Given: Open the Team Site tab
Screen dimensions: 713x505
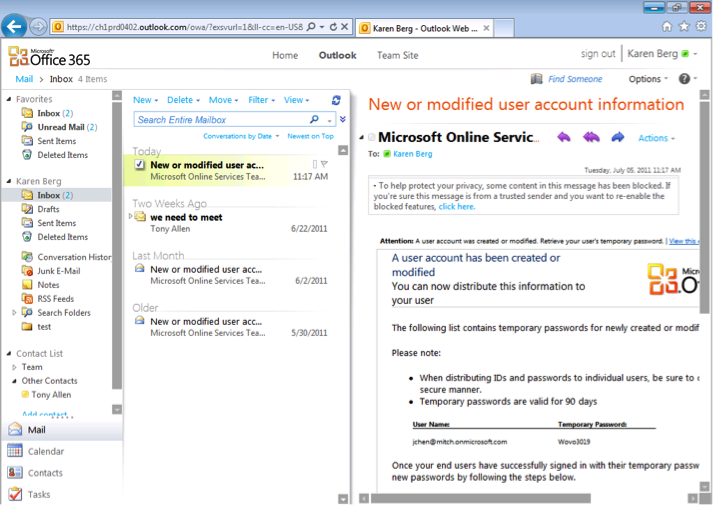Looking at the screenshot, I should [x=397, y=55].
